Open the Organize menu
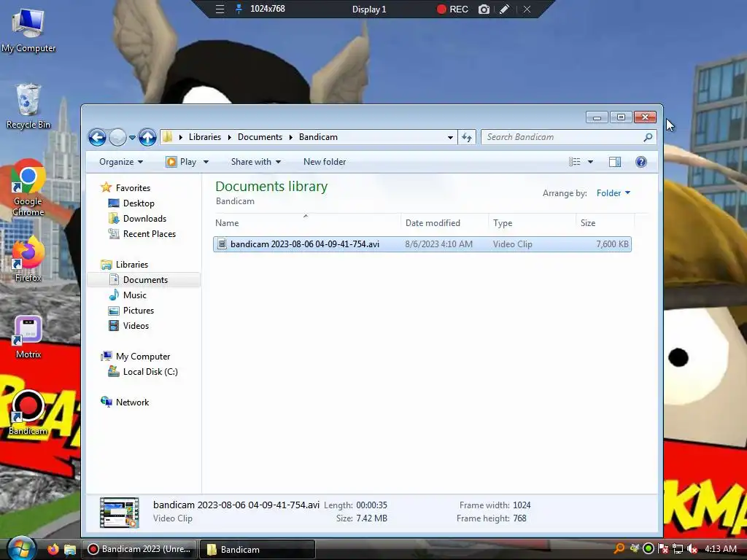Screen dimensions: 747x560 tap(121, 162)
